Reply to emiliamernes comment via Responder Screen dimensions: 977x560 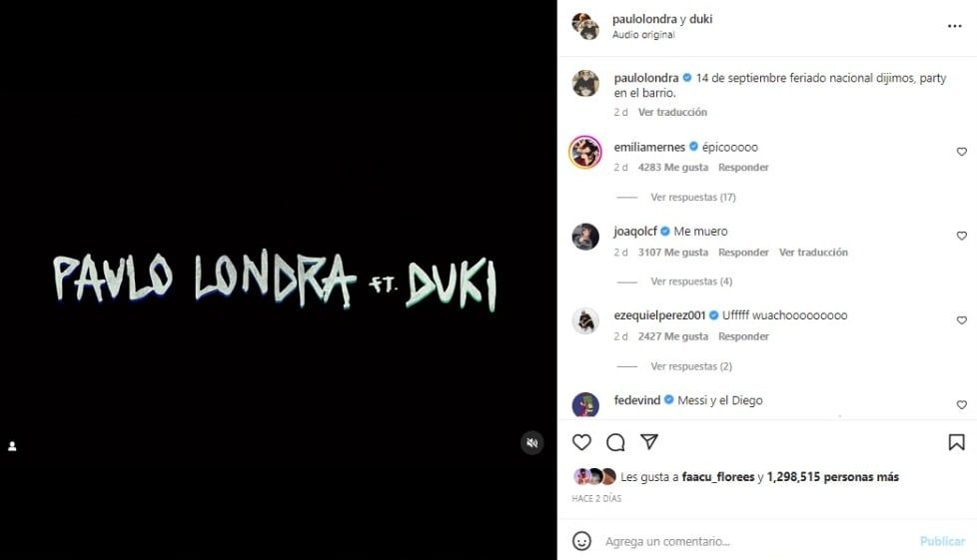pos(743,167)
